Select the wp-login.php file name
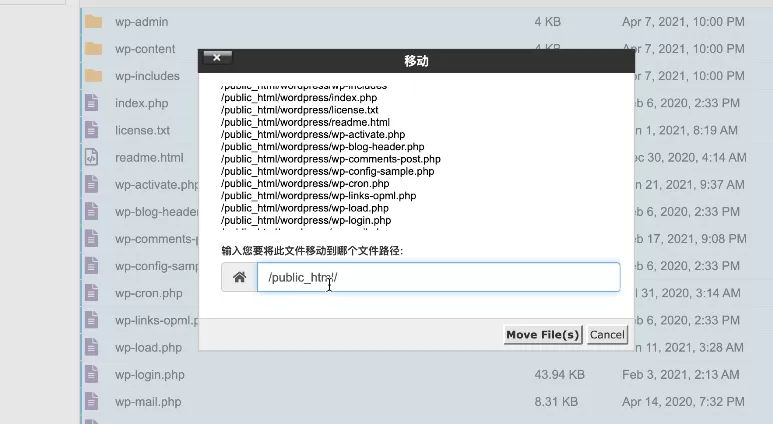 (150, 375)
